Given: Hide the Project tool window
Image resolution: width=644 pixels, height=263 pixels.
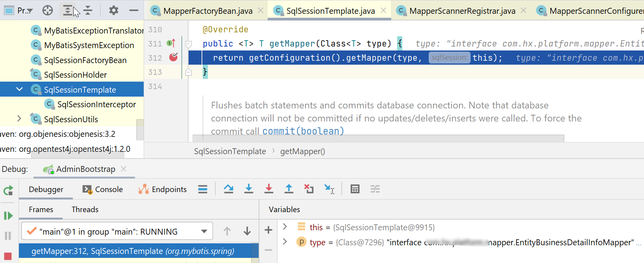Looking at the screenshot, I should point(134,10).
